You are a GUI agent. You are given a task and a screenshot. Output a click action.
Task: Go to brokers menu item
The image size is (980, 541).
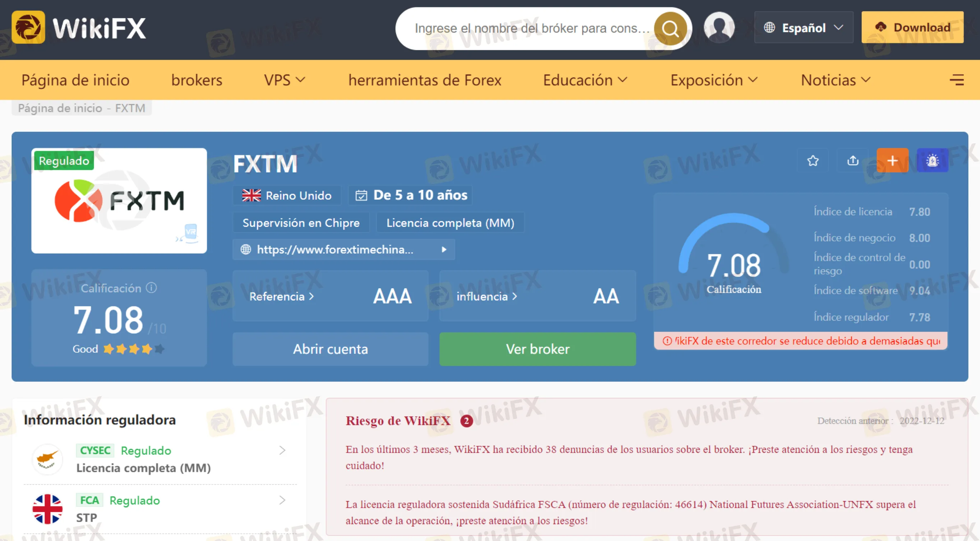[x=197, y=80]
